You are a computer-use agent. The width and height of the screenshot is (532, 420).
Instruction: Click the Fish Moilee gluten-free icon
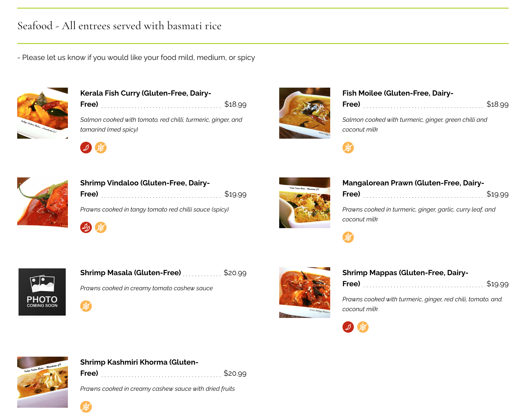pyautogui.click(x=348, y=148)
